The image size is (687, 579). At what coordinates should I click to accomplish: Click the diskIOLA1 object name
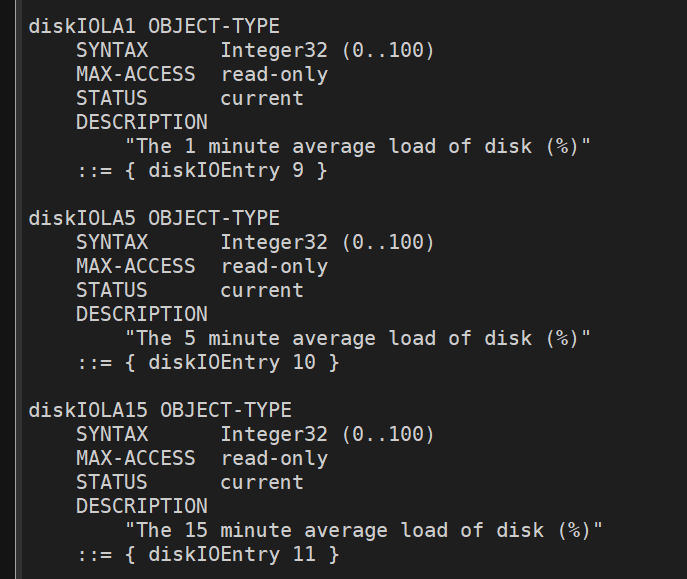pos(82,26)
